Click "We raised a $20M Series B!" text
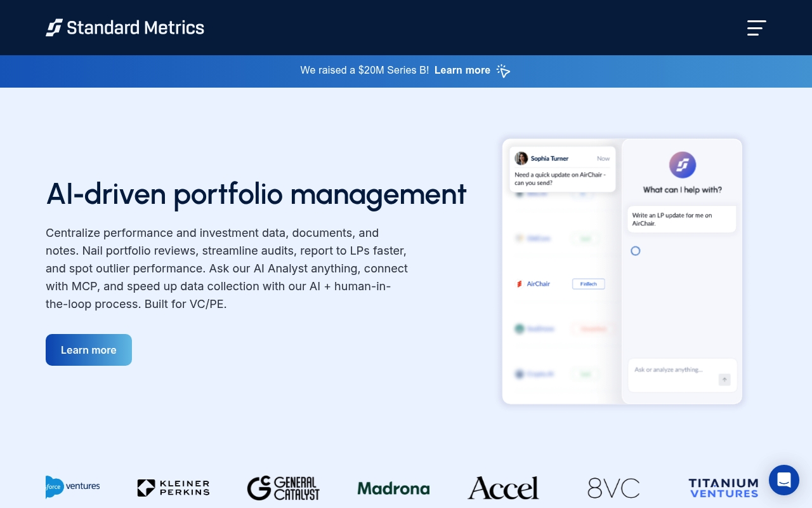 click(365, 70)
